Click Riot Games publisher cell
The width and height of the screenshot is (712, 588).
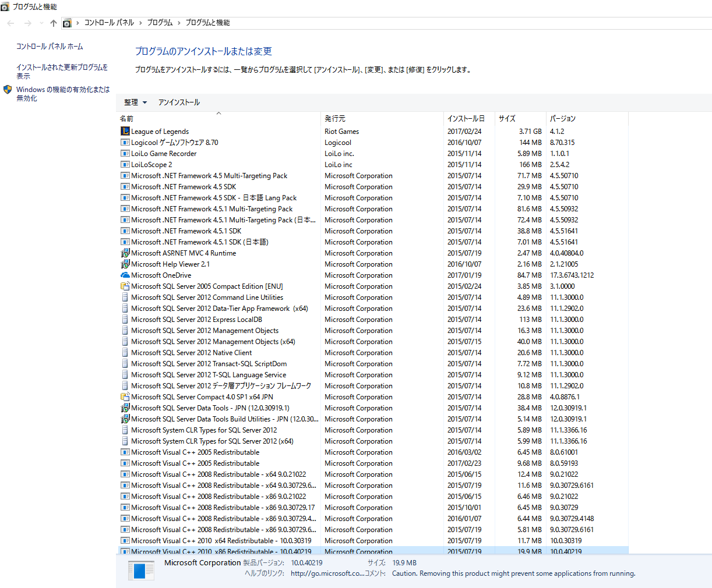point(341,131)
